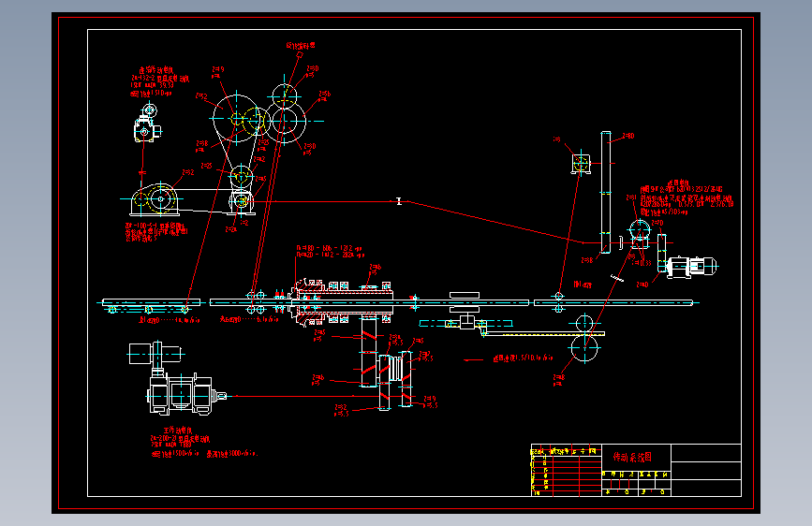Click the largest white pulley circle
812x526 pixels.
tap(237, 119)
